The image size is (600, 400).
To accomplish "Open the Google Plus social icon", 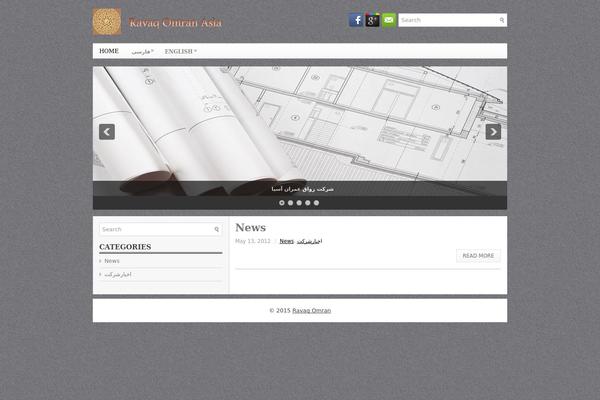I will click(x=372, y=20).
